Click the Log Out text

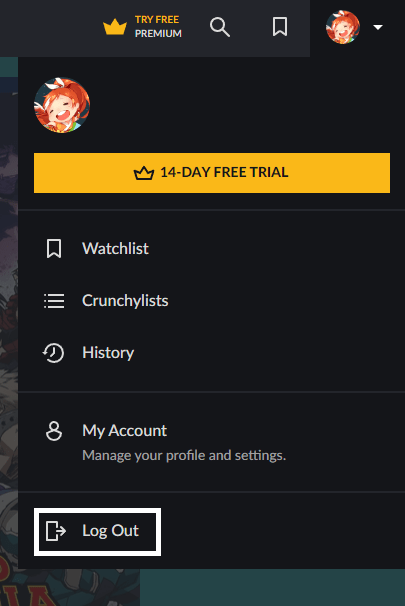(x=111, y=531)
